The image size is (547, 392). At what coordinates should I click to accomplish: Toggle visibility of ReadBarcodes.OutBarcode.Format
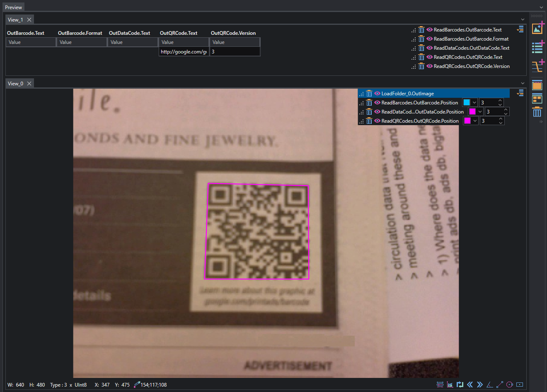click(x=430, y=39)
